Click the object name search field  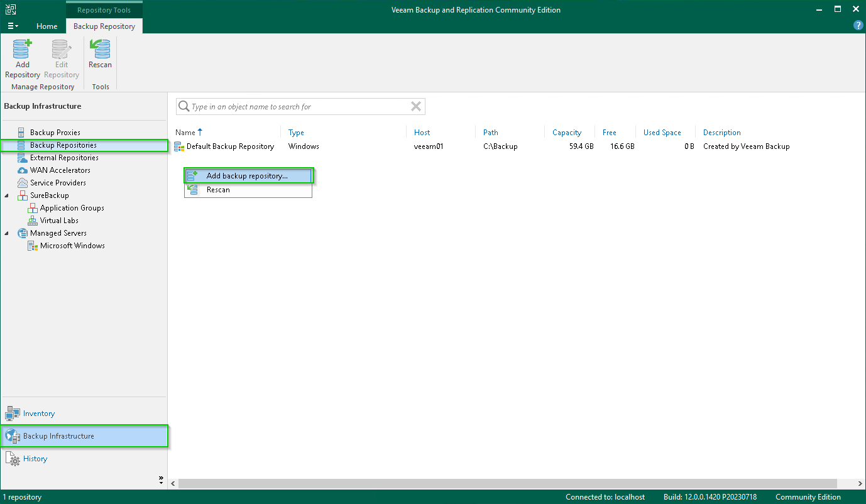pos(295,107)
